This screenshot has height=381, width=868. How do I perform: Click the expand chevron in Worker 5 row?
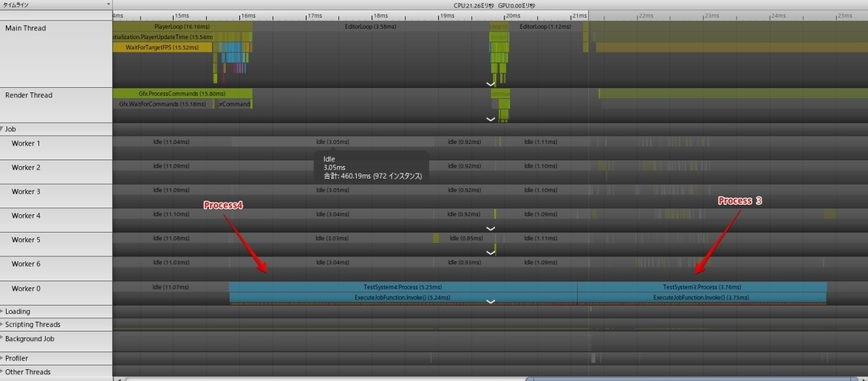click(x=490, y=252)
